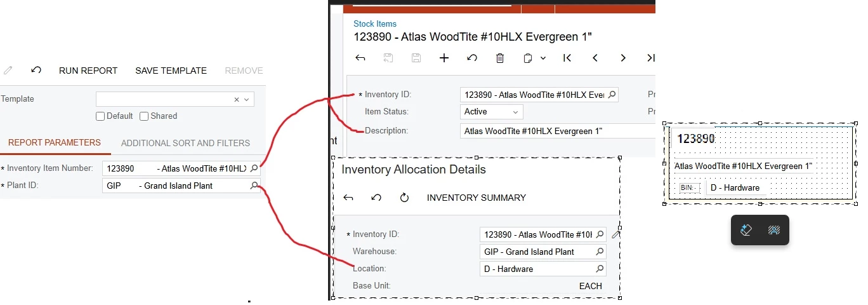Viewport: 868px width, 305px height.
Task: Open lookup on Stock Items Inventory ID field
Action: 612,95
